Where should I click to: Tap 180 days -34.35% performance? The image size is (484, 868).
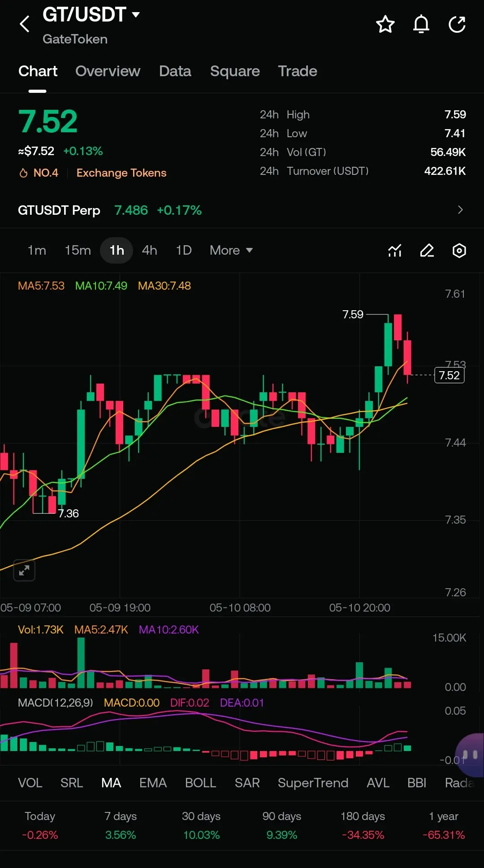[363, 825]
